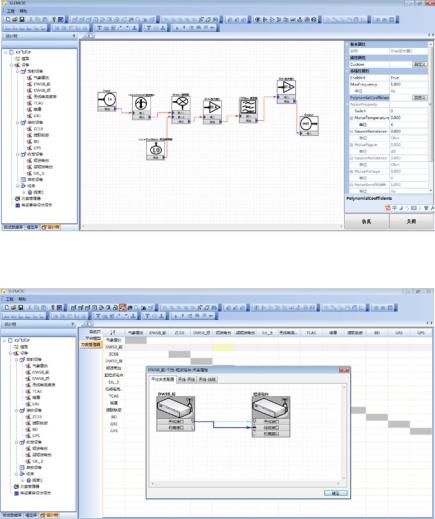Open the second menu in the upper window
435x519 pixels.
pyautogui.click(x=23, y=11)
